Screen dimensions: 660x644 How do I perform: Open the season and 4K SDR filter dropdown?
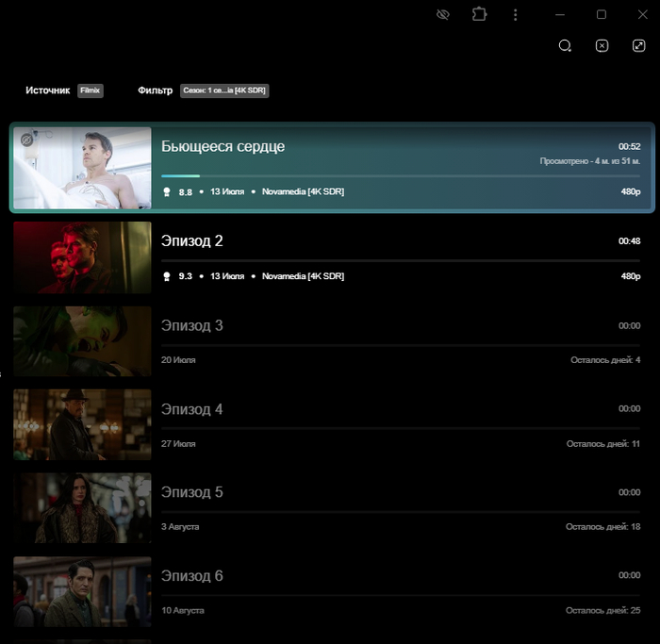point(224,91)
